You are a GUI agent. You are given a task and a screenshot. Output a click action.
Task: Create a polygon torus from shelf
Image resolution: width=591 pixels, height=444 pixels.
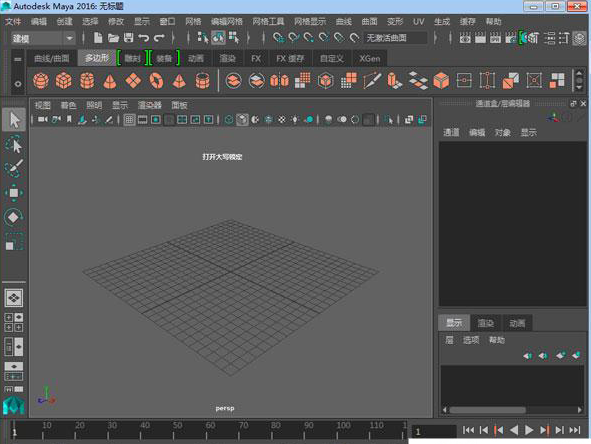coord(156,81)
